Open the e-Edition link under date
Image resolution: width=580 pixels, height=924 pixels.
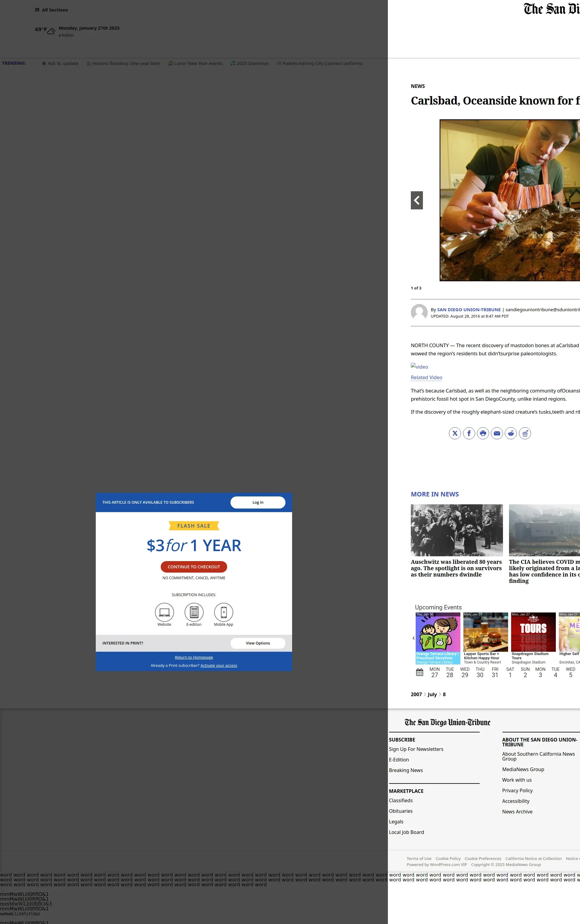(66, 35)
